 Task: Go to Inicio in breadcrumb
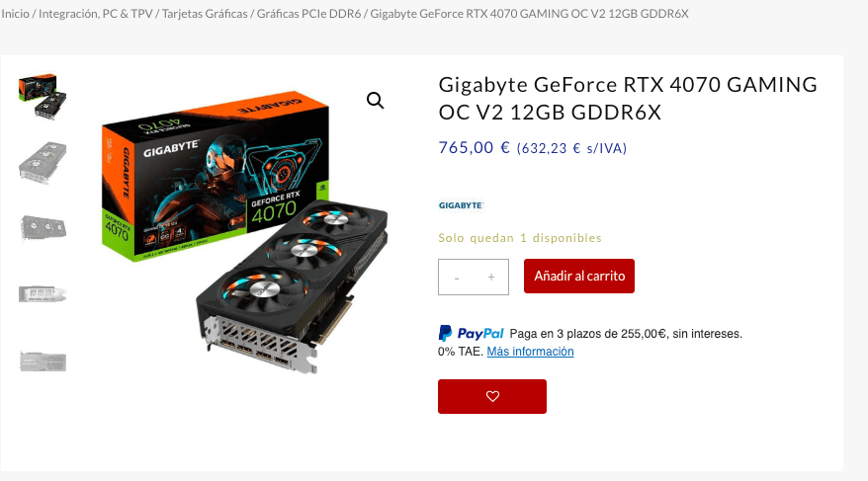coord(15,14)
